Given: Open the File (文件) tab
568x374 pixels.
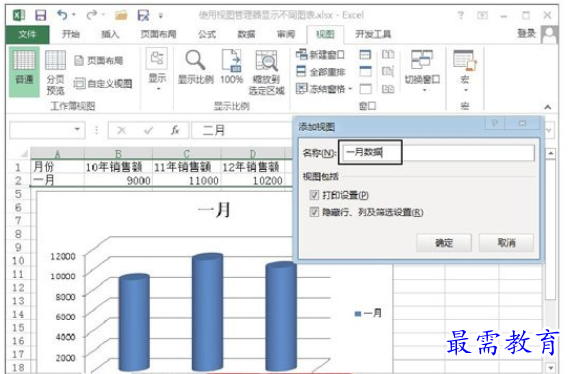Looking at the screenshot, I should click(27, 34).
